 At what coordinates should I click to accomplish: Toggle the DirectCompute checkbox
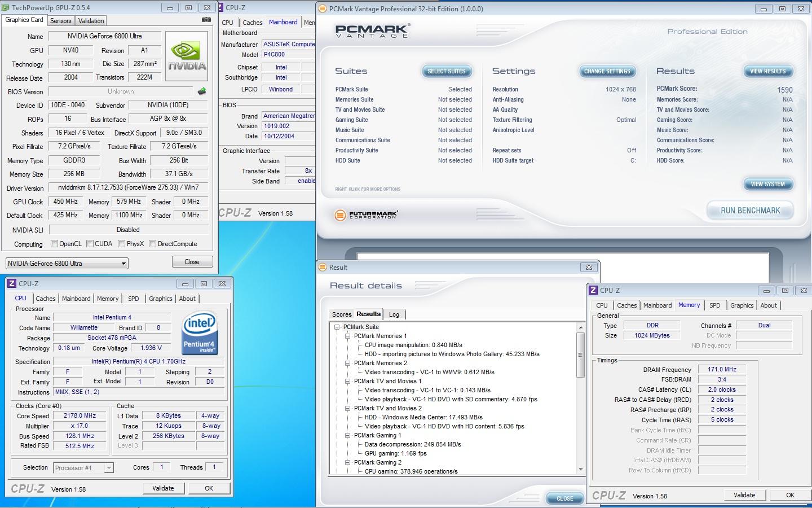pyautogui.click(x=152, y=244)
